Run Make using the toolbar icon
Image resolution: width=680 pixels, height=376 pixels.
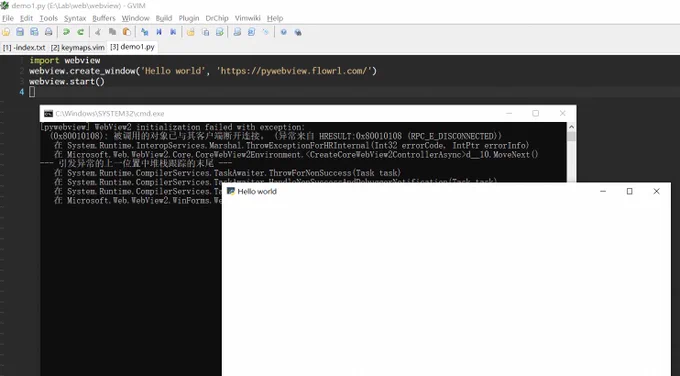[237, 32]
